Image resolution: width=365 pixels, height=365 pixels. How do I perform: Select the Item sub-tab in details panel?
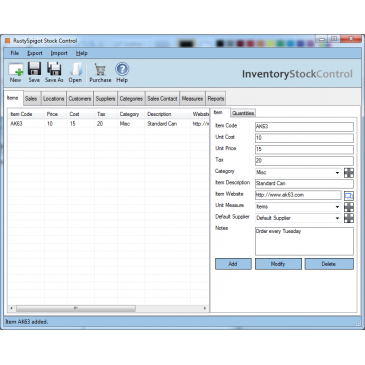(x=219, y=112)
